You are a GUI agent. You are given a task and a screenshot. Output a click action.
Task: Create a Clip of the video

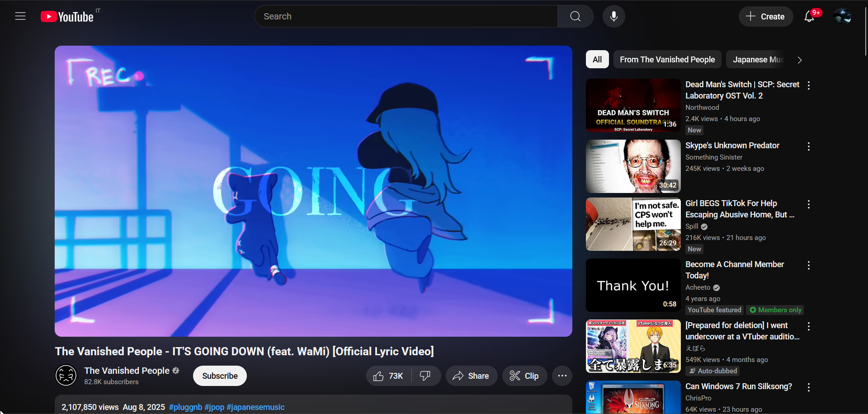coord(524,376)
